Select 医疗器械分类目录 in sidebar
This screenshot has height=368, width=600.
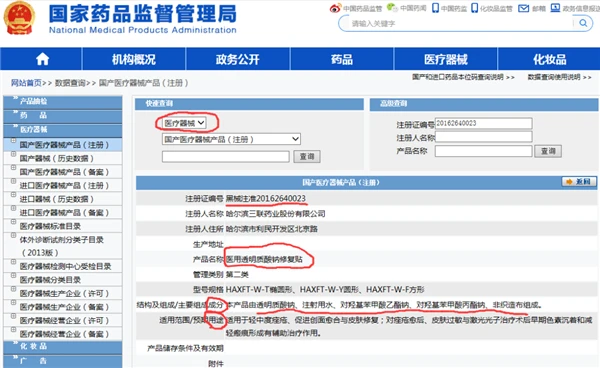(x=50, y=280)
